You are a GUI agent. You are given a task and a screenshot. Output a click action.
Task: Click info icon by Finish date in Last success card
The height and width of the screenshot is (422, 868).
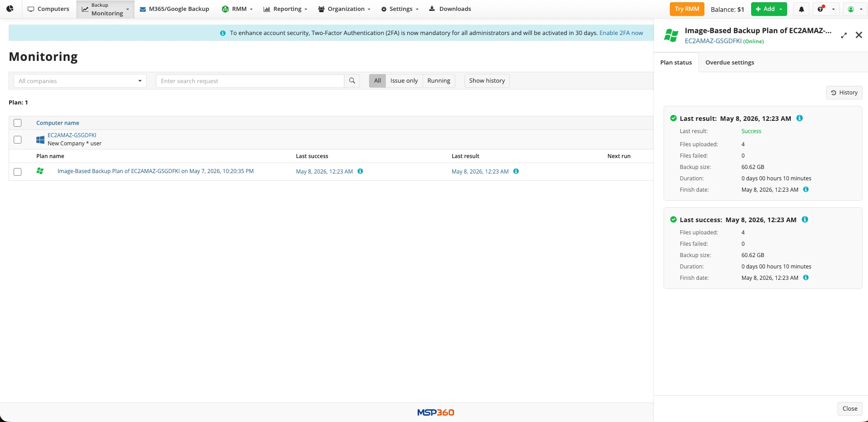click(806, 278)
